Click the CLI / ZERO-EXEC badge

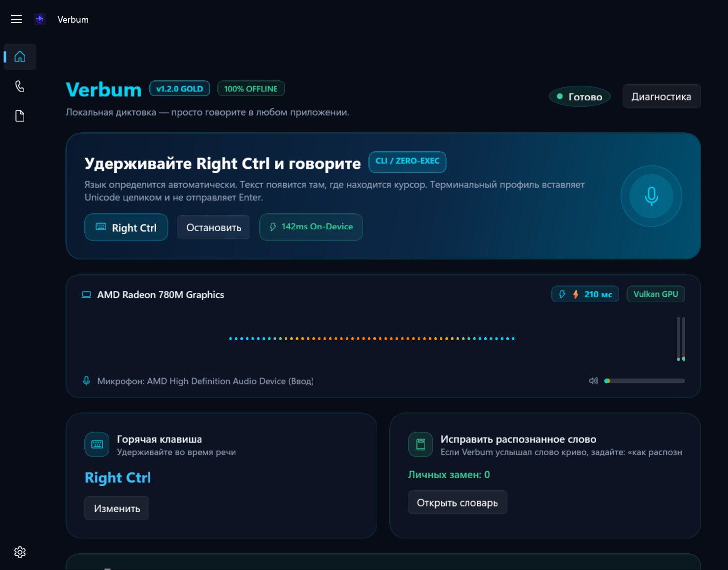point(407,161)
